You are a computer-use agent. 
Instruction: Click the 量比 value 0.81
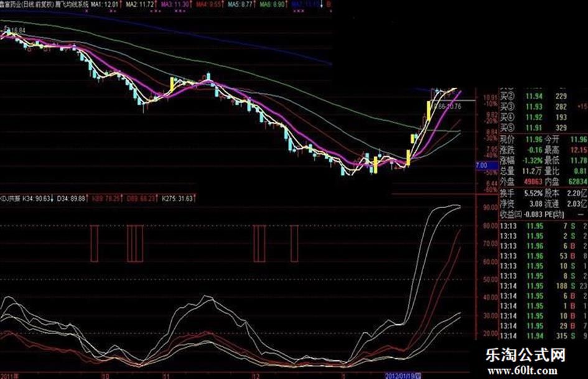click(581, 171)
